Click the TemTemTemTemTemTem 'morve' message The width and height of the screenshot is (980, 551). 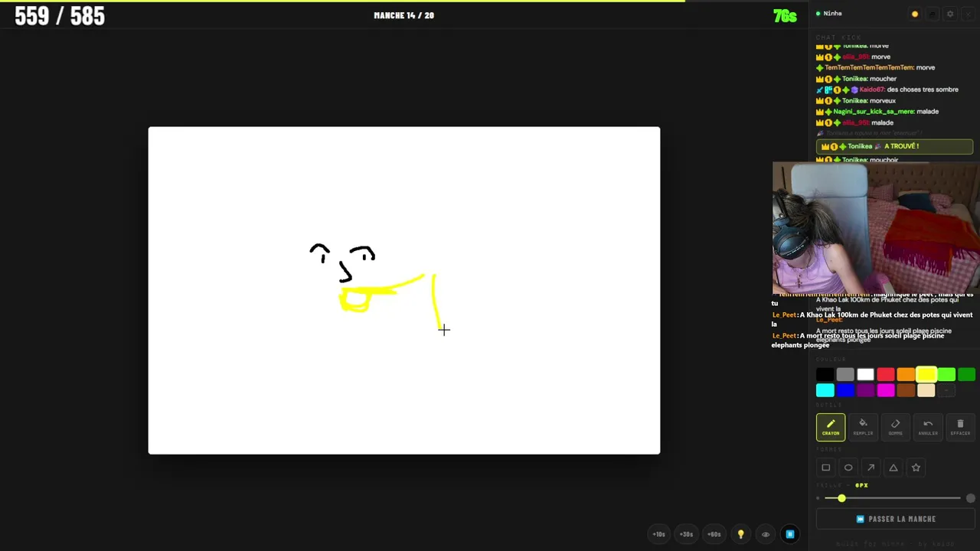(x=875, y=67)
